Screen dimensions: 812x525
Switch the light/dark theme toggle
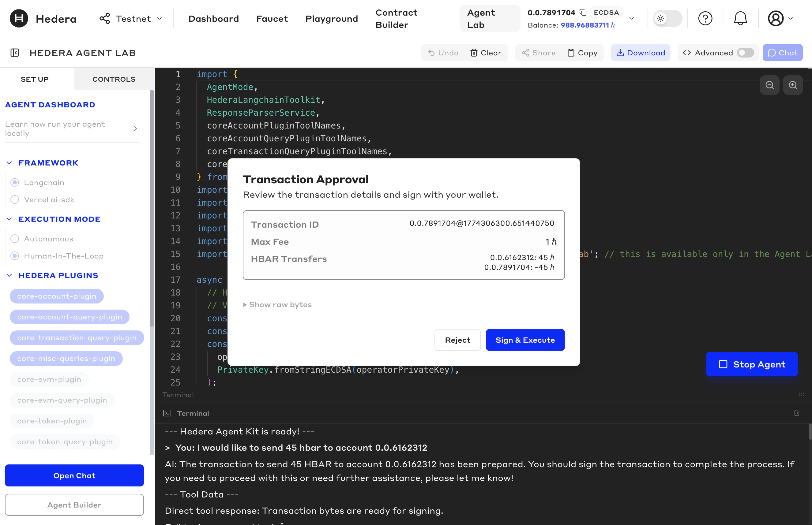coord(667,18)
